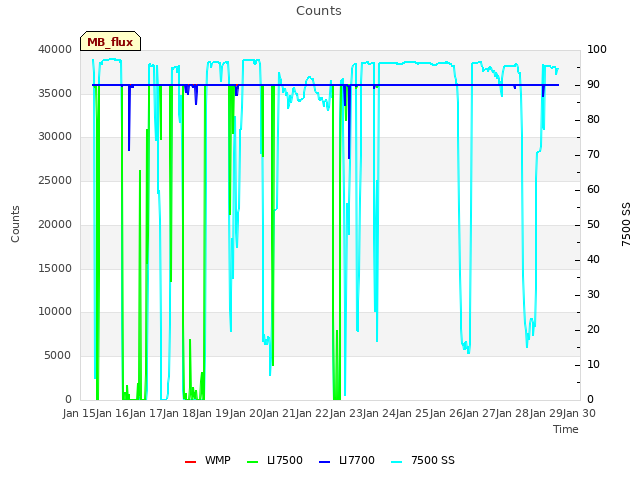Screen dimensions: 640x480
Task: Click the MB_flux label badge
Action: (x=110, y=41)
